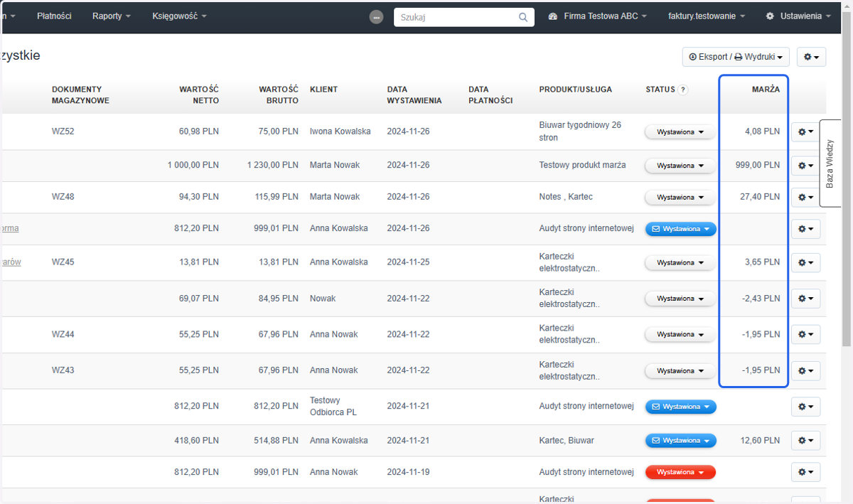Open the Firma Testowa ABC company dropdown
Image resolution: width=853 pixels, height=504 pixels.
point(598,16)
